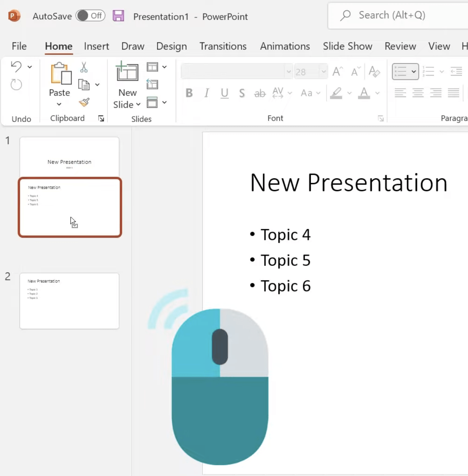Viewport: 468px width, 476px height.
Task: Click Decrease Font Size icon
Action: point(356,72)
